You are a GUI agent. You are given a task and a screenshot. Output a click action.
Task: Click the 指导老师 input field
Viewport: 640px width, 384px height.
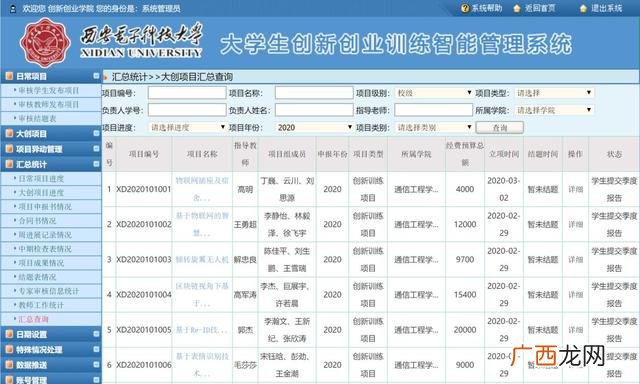(433, 110)
